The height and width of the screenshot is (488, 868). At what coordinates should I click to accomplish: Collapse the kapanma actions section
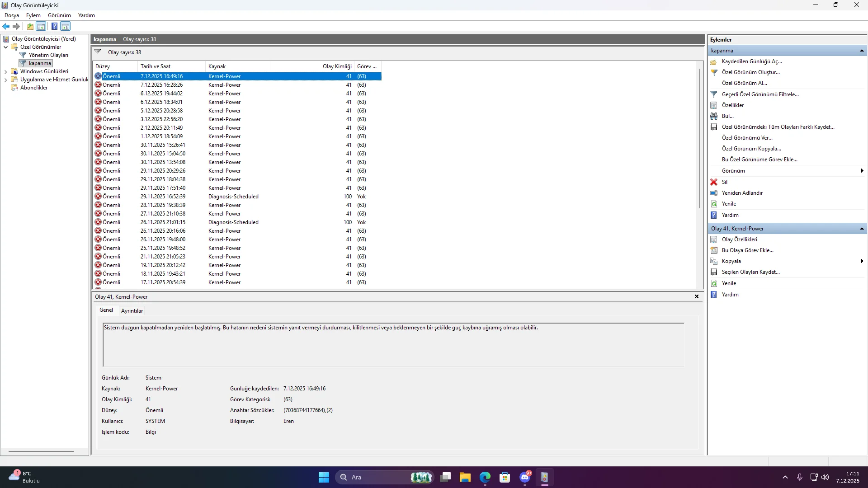pyautogui.click(x=862, y=51)
